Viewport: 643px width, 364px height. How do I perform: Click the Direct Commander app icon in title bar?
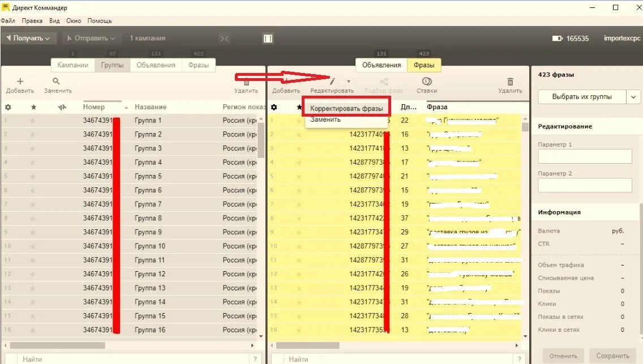pos(5,7)
